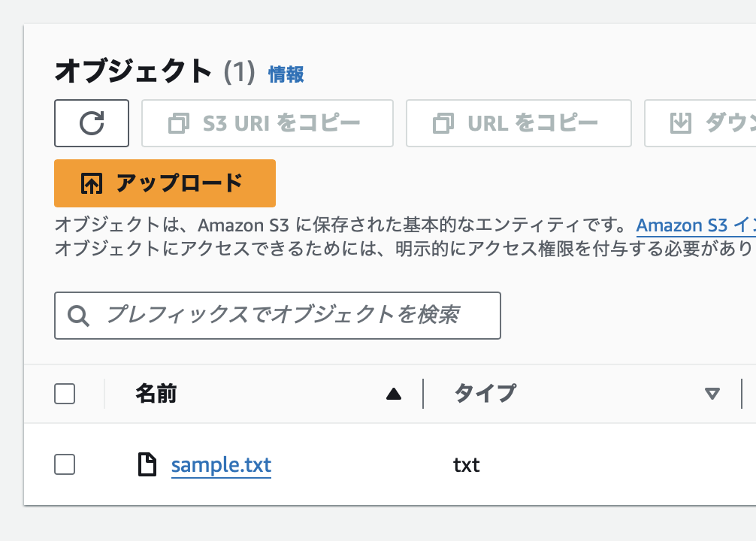Screen dimensions: 756x541
Task: Open the 情報 info link
Action: [286, 74]
